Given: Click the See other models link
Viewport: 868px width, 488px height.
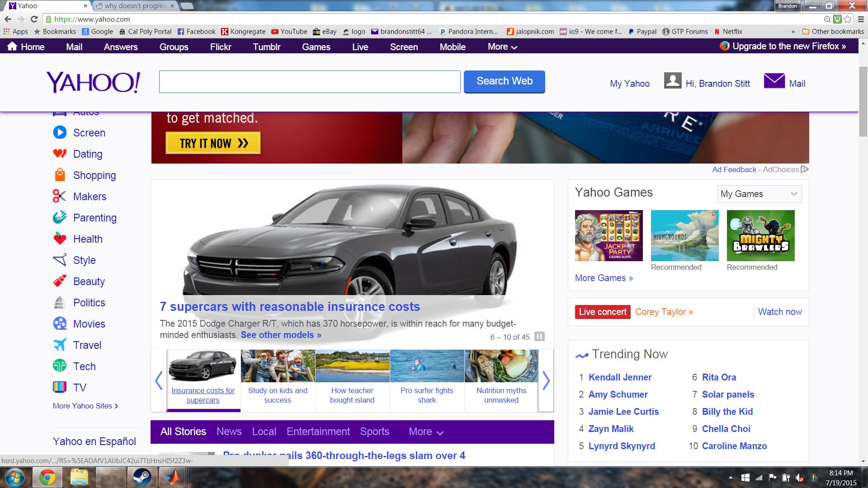Looking at the screenshot, I should [x=281, y=335].
